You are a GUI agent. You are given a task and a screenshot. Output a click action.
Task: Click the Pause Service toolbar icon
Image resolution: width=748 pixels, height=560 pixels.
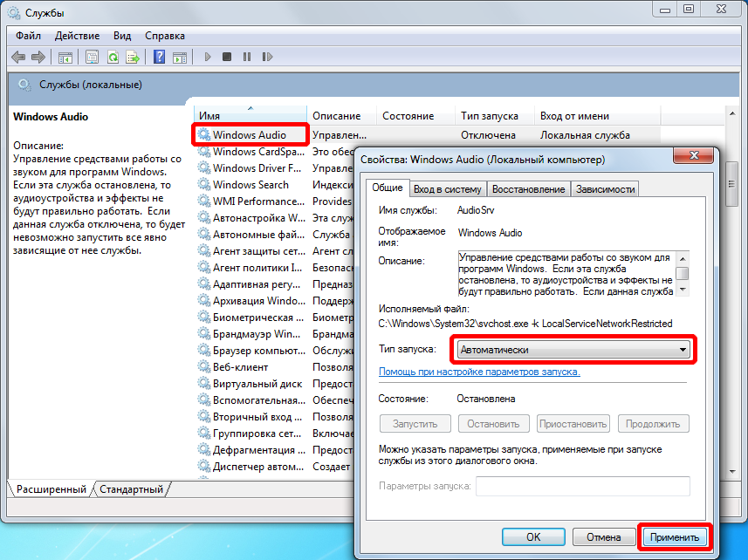tap(247, 58)
